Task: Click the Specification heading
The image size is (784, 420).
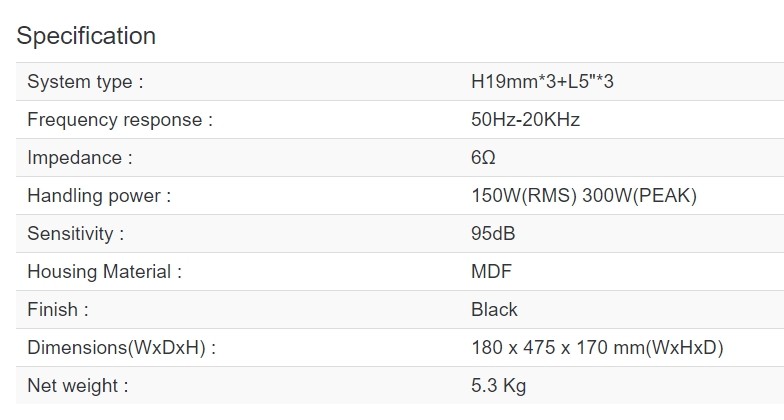Action: coord(86,36)
